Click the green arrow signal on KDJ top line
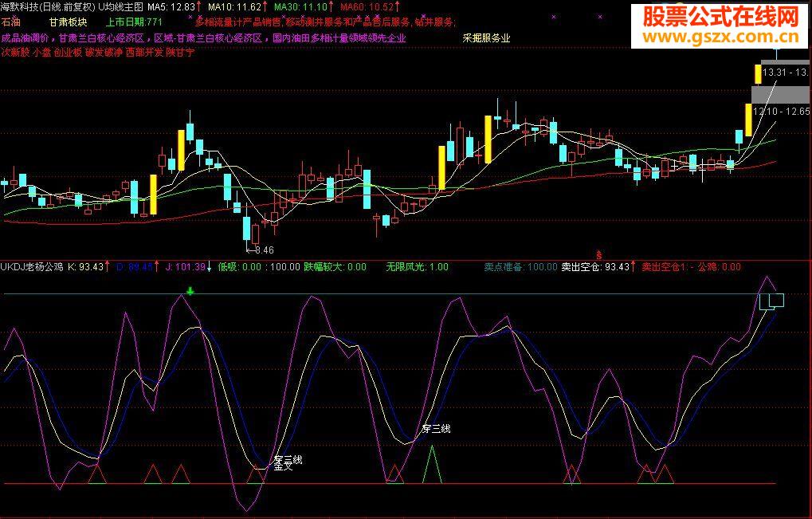This screenshot has height=519, width=812. [x=190, y=292]
